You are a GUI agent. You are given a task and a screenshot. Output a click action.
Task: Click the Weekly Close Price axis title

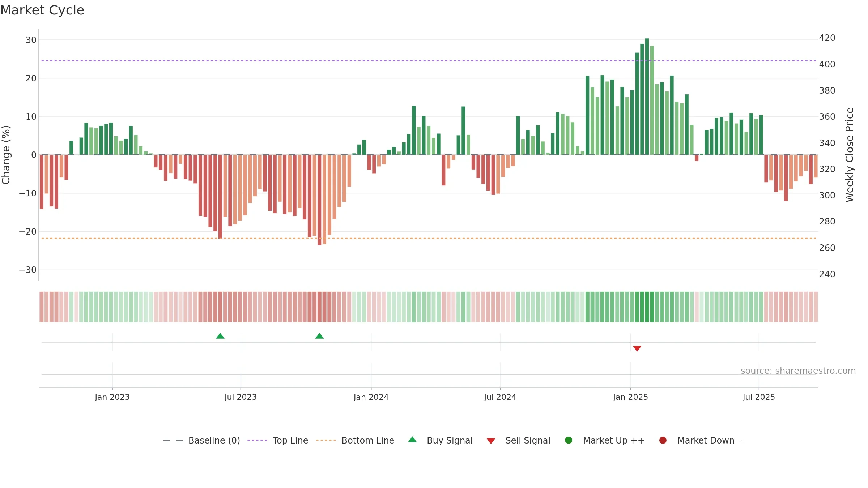850,155
